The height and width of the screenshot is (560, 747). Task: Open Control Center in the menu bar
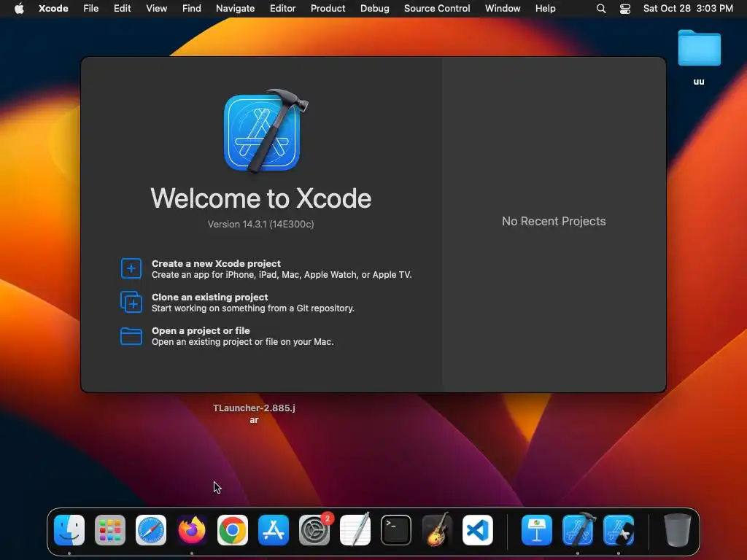[x=625, y=9]
